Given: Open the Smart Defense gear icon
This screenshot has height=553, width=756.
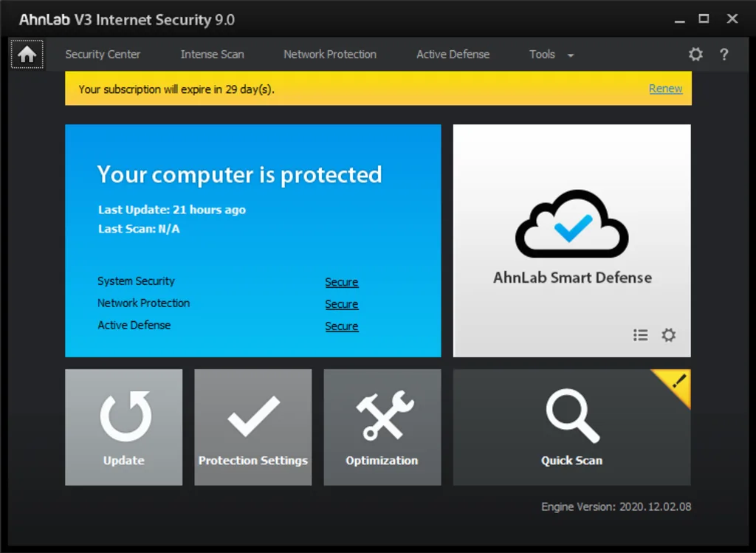Looking at the screenshot, I should [668, 334].
